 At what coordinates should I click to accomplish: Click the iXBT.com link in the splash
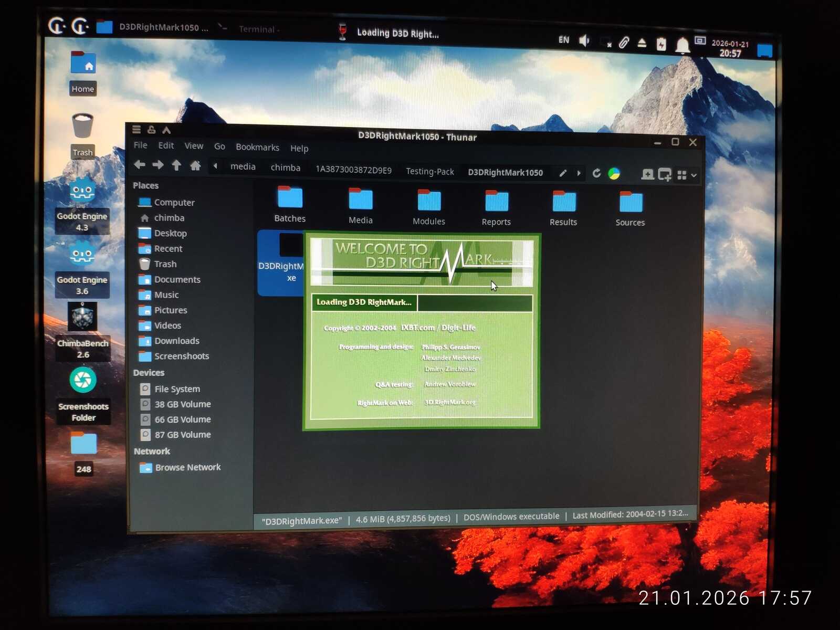pos(418,328)
